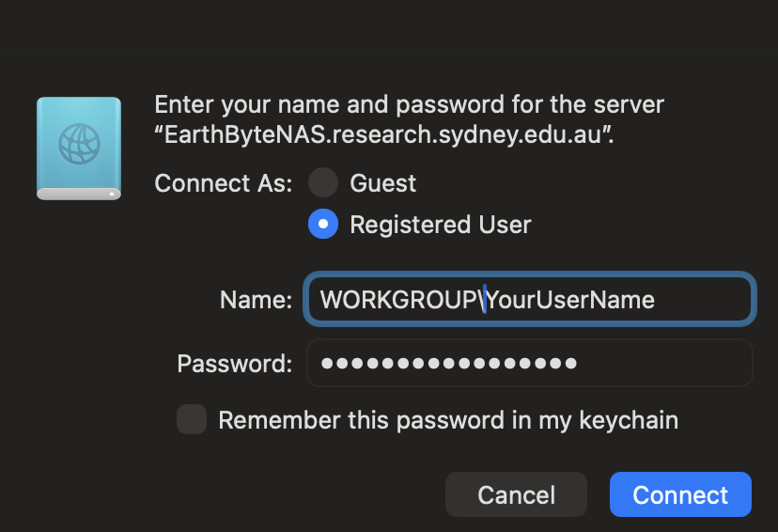Click the masked password dots

pos(448,363)
